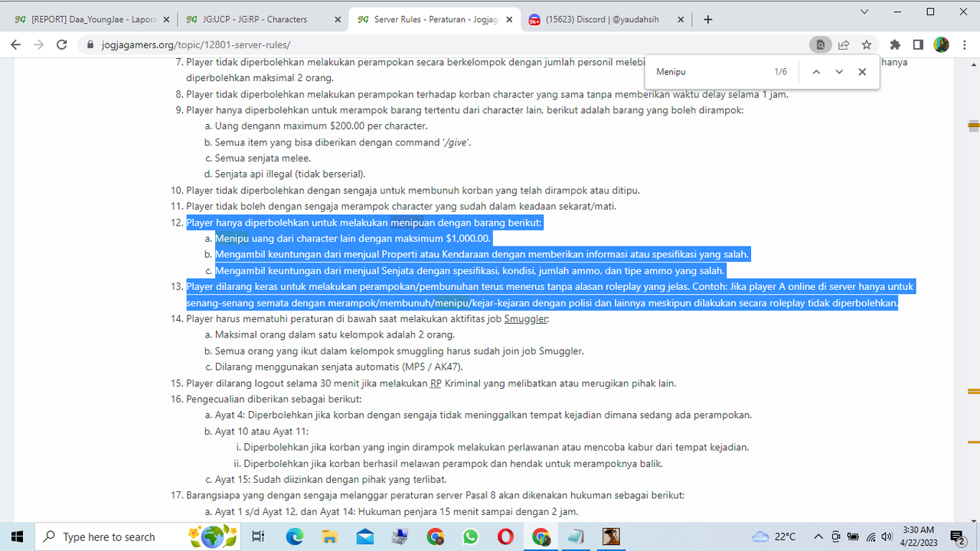Open Opera browser from the taskbar

[x=505, y=536]
